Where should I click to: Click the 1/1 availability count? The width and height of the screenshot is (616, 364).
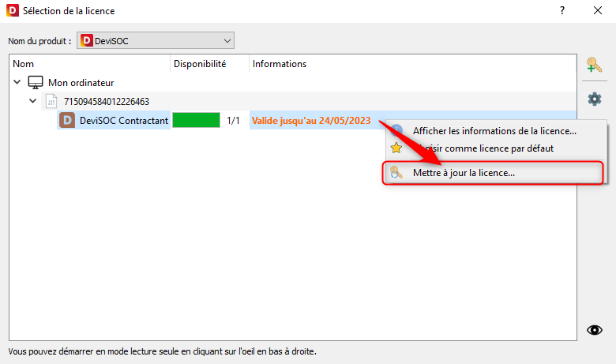[x=233, y=121]
